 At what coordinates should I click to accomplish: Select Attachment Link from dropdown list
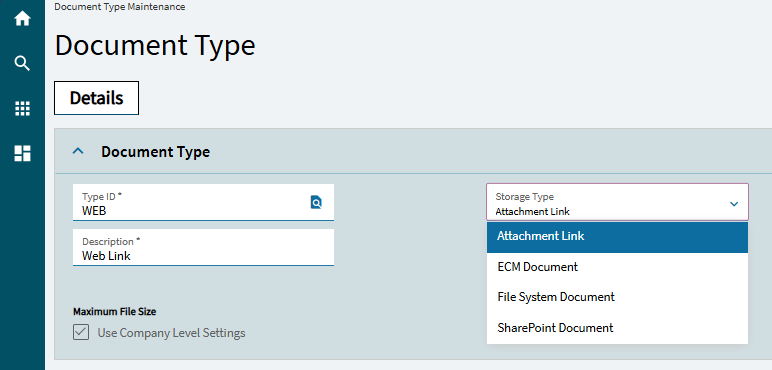click(617, 237)
